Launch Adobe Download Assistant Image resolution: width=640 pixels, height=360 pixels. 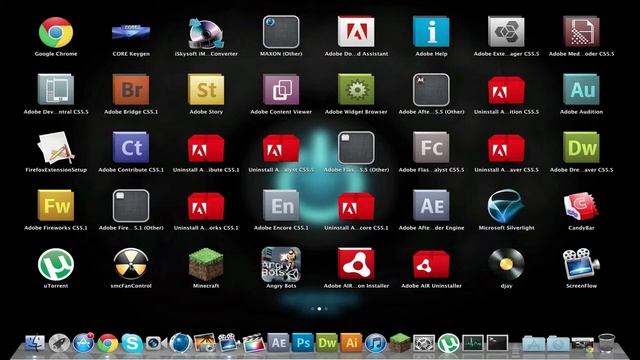[x=356, y=31]
